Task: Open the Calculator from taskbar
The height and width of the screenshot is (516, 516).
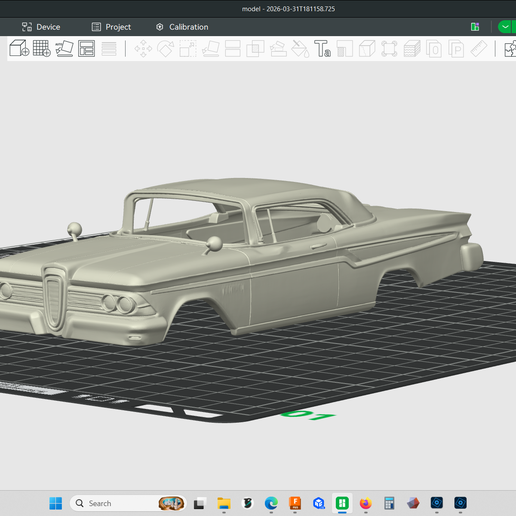Action: click(x=389, y=503)
